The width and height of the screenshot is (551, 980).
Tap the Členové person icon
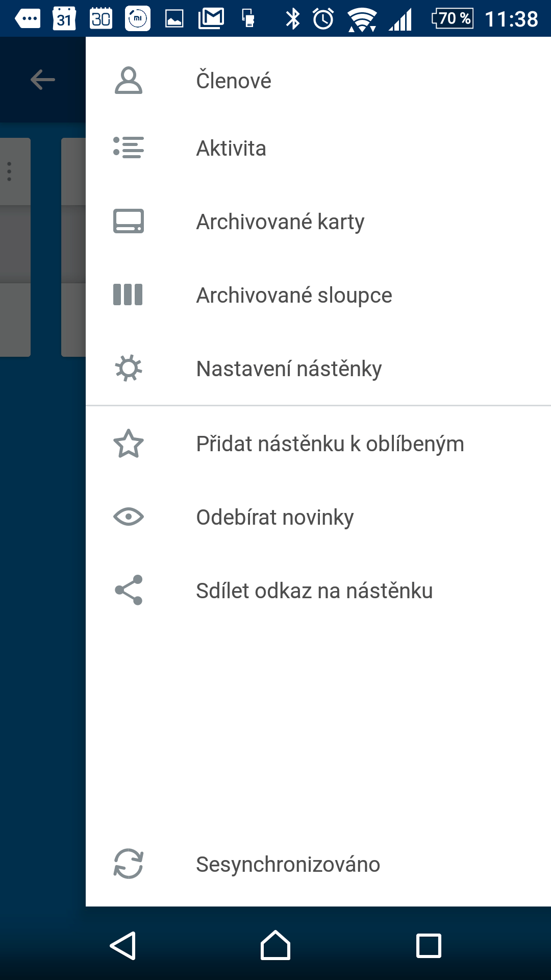coord(128,81)
